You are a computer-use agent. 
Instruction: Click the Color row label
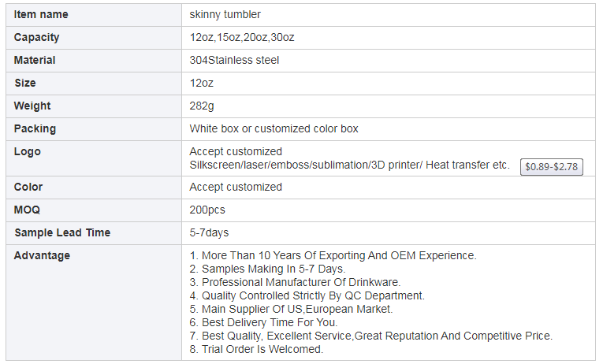28,187
